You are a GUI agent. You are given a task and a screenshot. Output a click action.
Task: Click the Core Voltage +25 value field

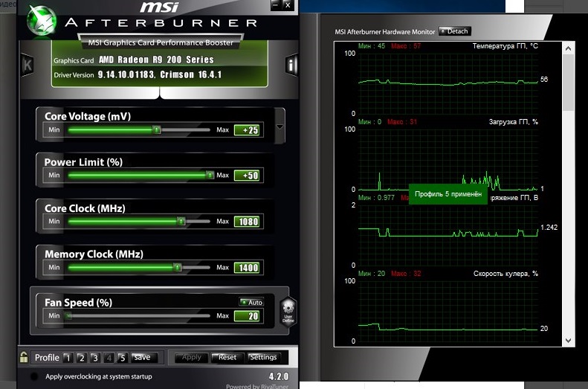pos(247,130)
